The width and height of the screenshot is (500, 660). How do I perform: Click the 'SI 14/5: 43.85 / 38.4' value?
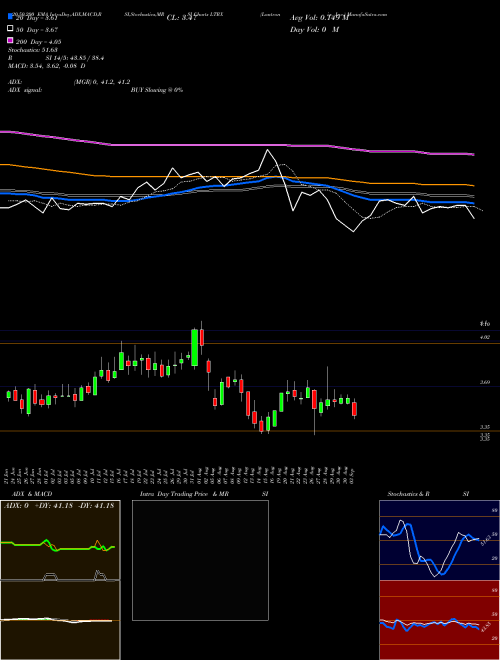click(75, 58)
